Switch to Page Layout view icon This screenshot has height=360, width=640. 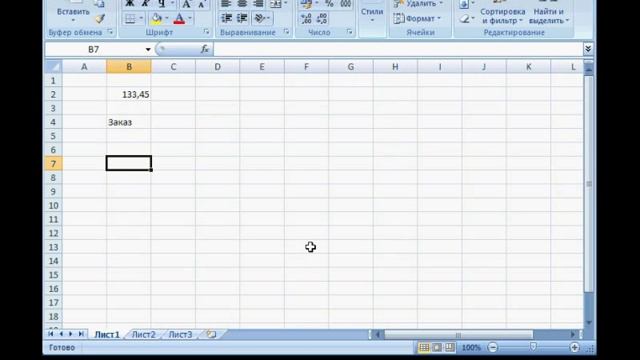coord(437,347)
